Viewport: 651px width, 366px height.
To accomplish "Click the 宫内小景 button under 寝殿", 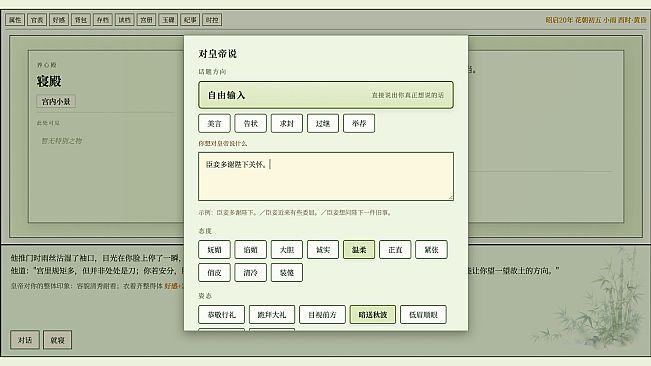I will click(x=56, y=101).
